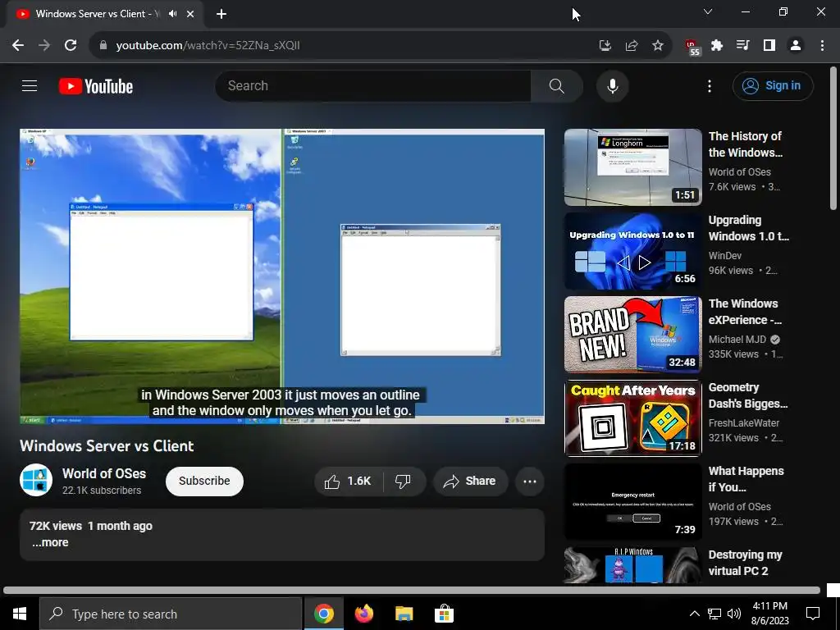Click the YouTube search magnifier button
The width and height of the screenshot is (840, 630).
point(557,85)
